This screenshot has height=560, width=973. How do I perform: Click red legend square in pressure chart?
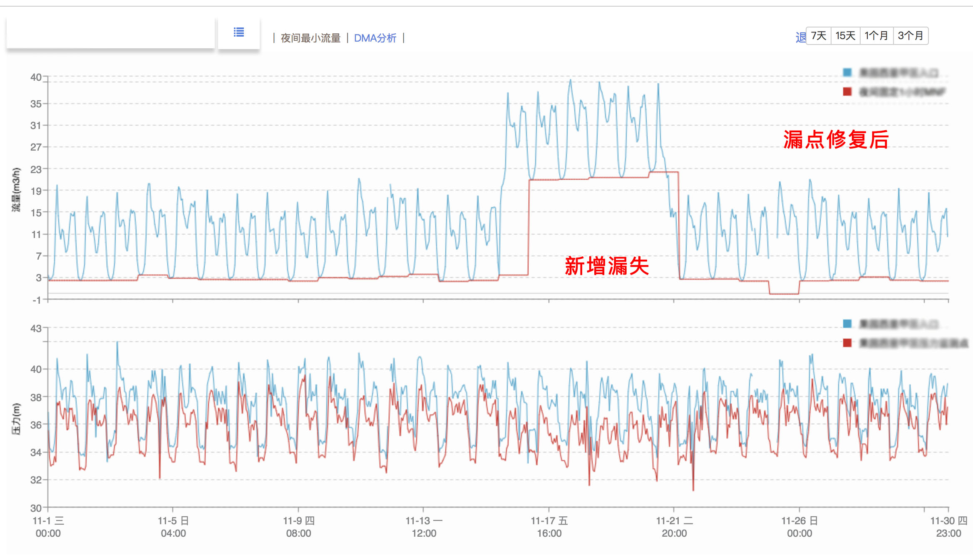pyautogui.click(x=847, y=343)
